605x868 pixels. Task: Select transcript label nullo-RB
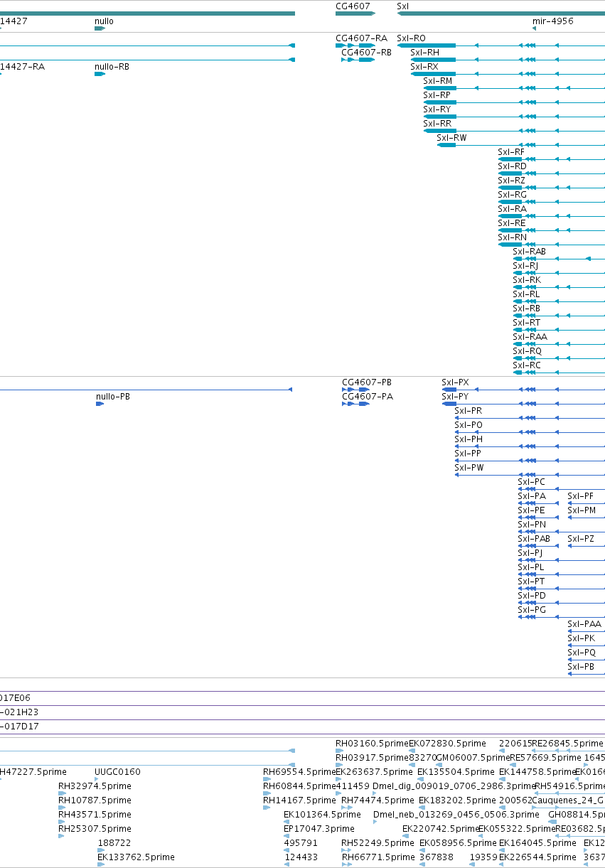[x=112, y=67]
